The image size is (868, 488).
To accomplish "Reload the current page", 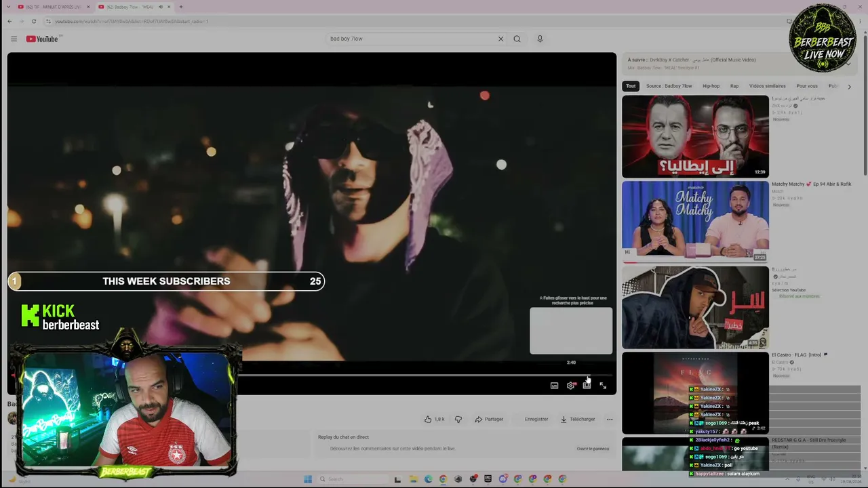I will tap(33, 21).
